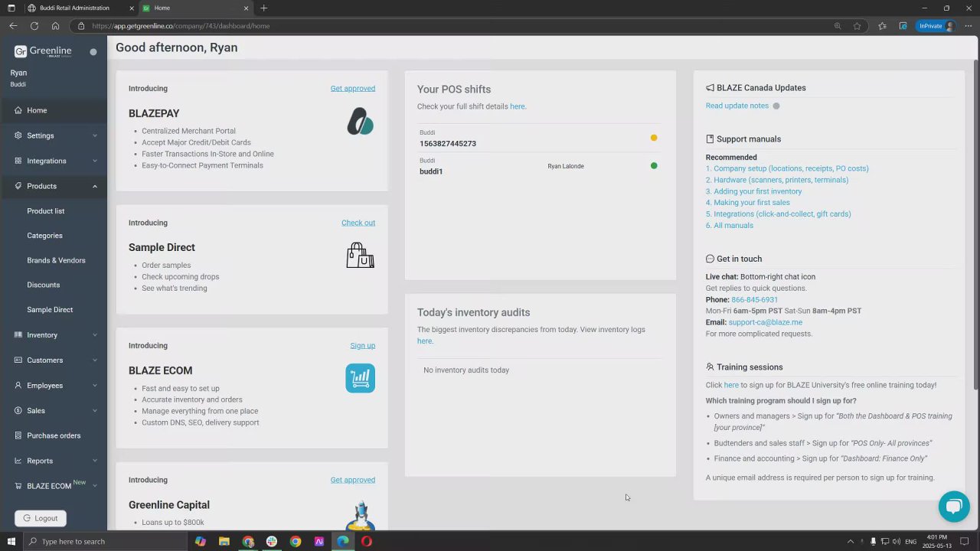
Task: Open the live chat bubble icon
Action: (954, 506)
